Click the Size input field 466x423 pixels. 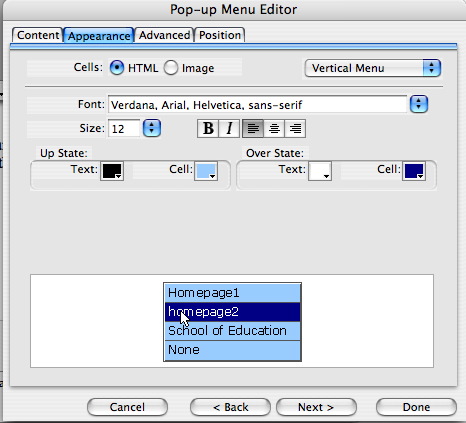(x=124, y=128)
